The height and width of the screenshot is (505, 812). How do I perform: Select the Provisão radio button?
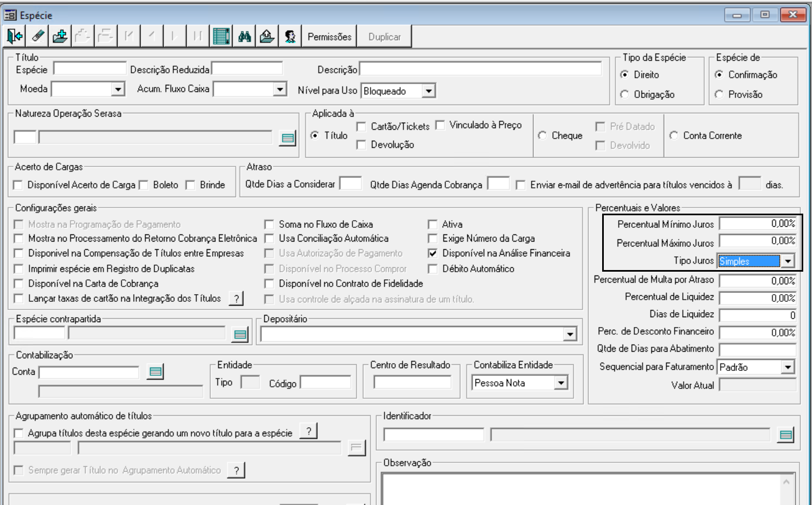tap(719, 94)
